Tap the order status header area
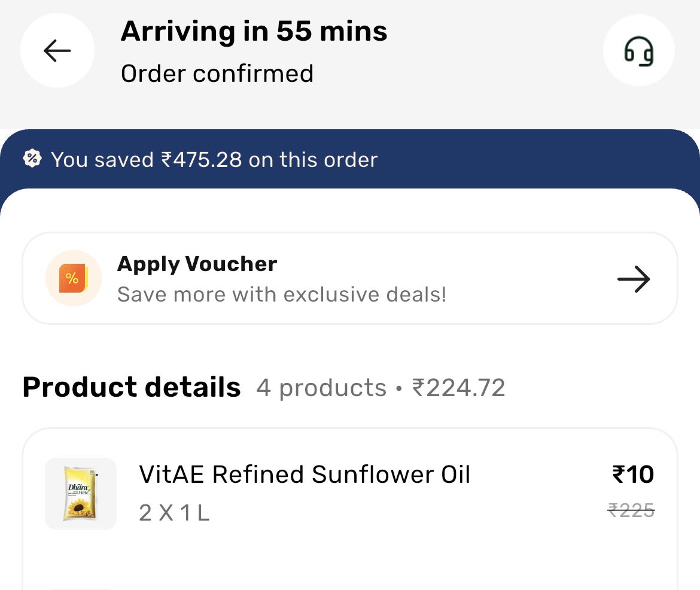This screenshot has height=590, width=700. (350, 50)
